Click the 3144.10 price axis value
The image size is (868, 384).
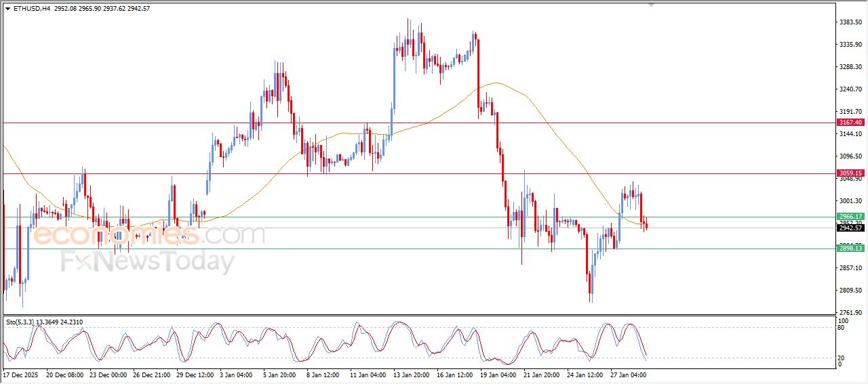click(x=850, y=134)
